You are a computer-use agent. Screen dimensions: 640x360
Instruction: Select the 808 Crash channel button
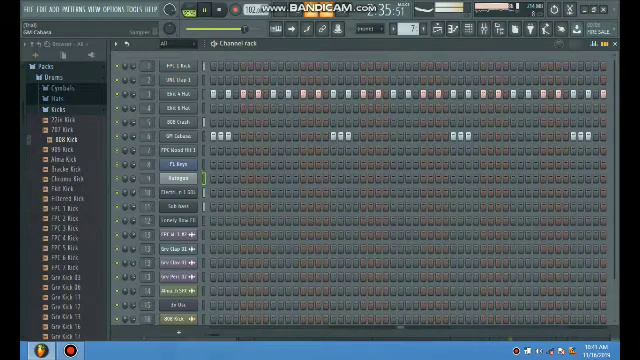click(178, 122)
